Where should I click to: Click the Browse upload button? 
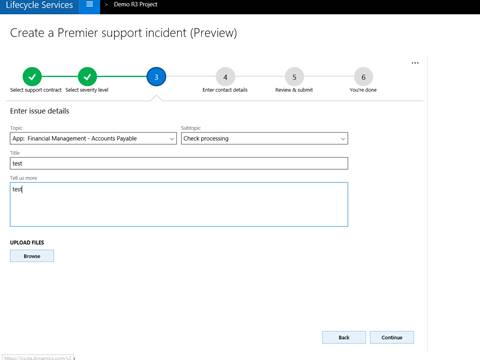click(x=32, y=256)
